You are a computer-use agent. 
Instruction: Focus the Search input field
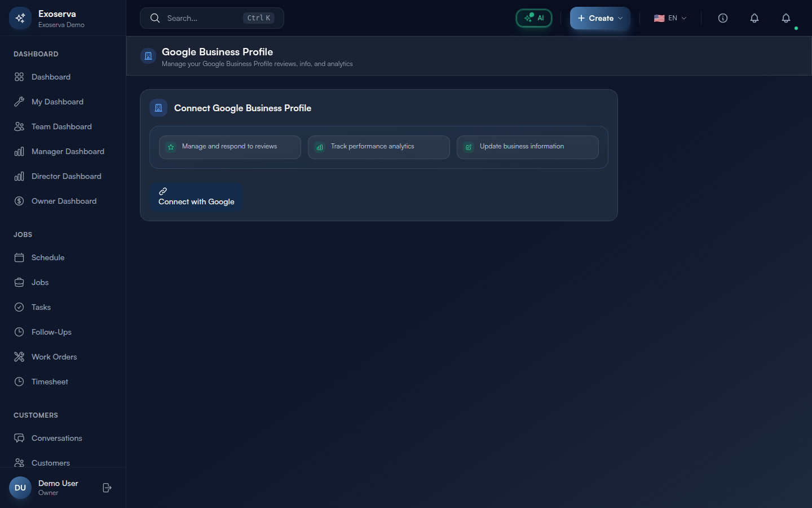coord(203,18)
